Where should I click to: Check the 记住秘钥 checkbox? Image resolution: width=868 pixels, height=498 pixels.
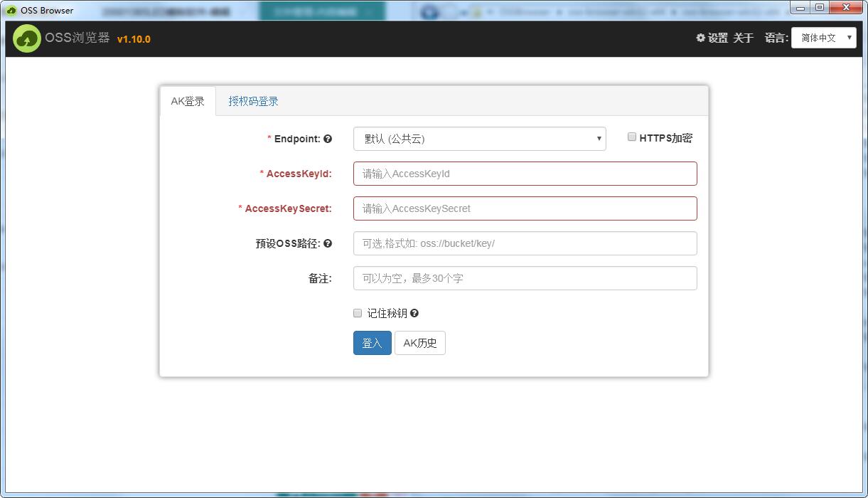click(x=358, y=313)
